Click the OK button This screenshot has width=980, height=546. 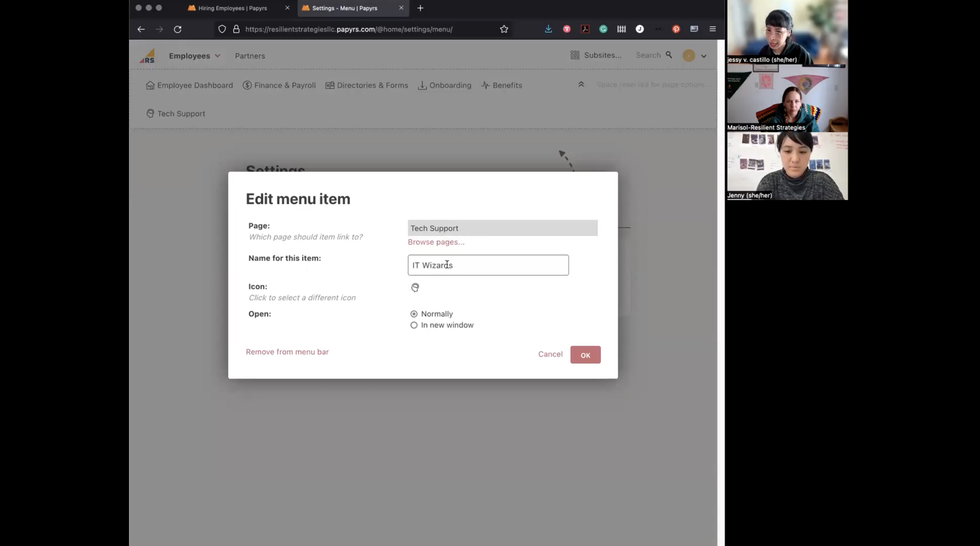pyautogui.click(x=585, y=355)
